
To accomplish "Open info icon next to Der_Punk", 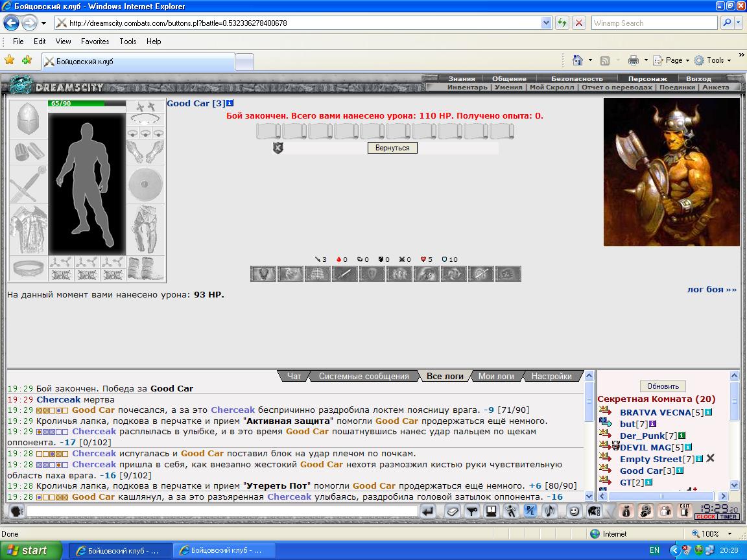I will coord(682,436).
